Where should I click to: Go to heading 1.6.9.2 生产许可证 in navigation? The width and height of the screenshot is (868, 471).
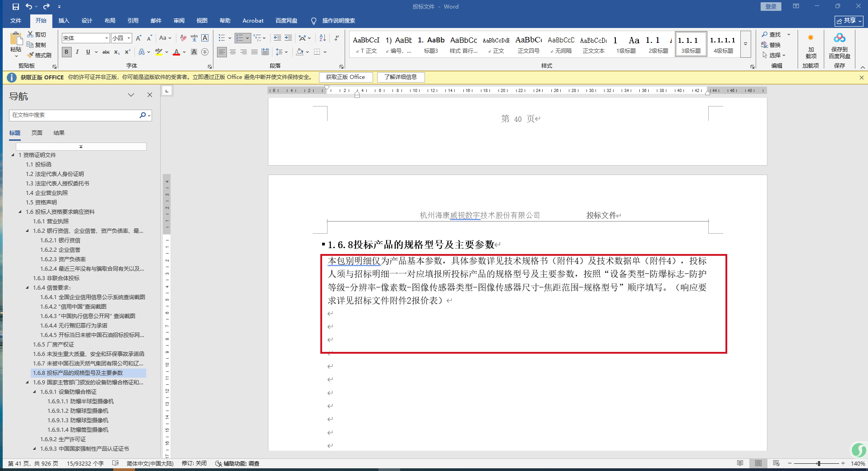63,439
